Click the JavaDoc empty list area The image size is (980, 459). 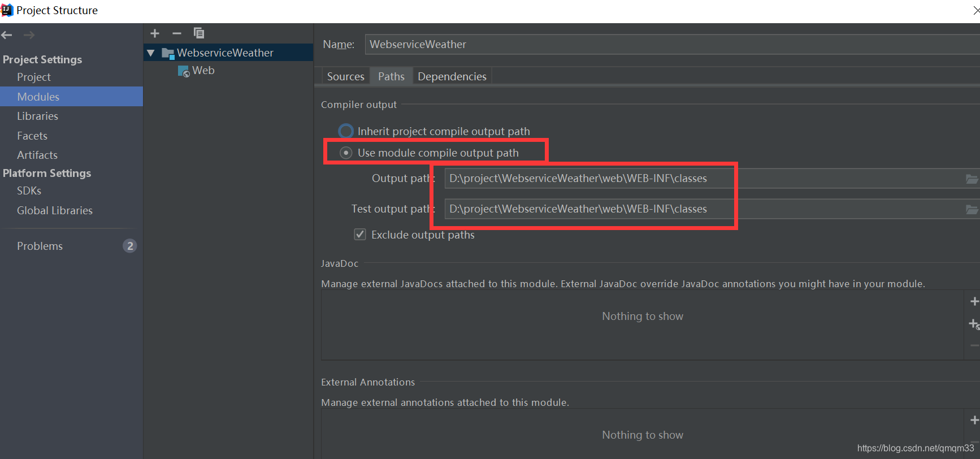click(x=642, y=325)
